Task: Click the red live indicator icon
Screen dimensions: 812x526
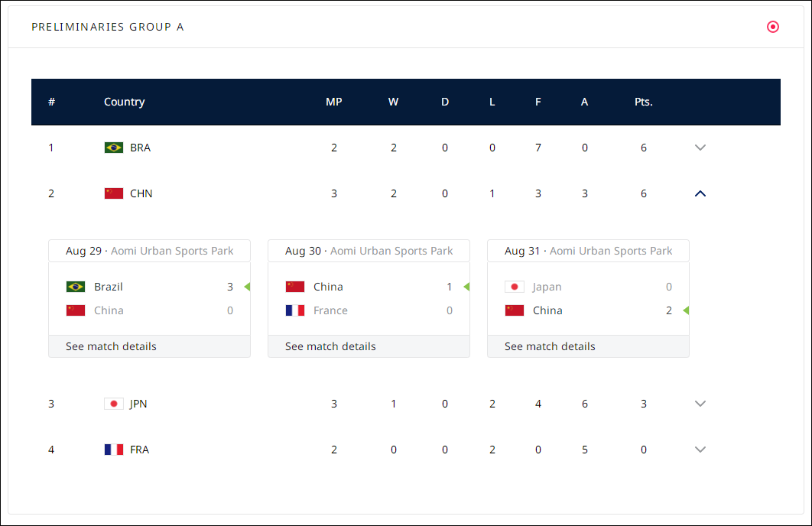Action: [773, 27]
